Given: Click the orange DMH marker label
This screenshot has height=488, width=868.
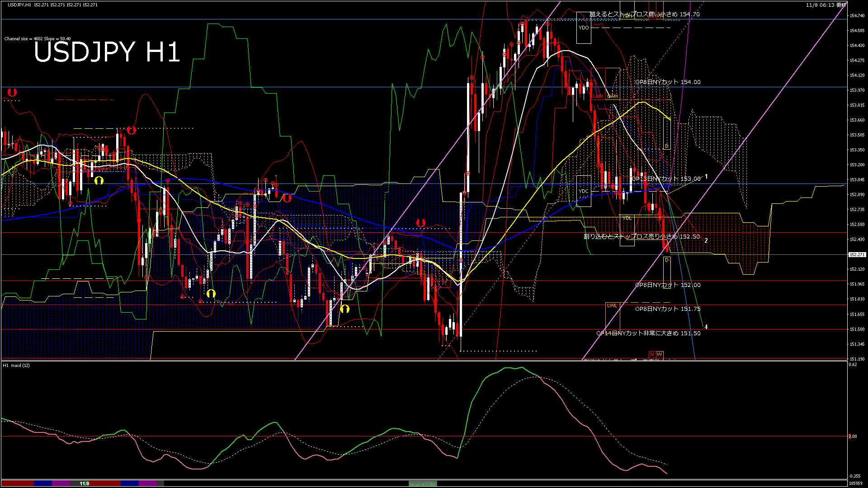Looking at the screenshot, I should tap(613, 97).
